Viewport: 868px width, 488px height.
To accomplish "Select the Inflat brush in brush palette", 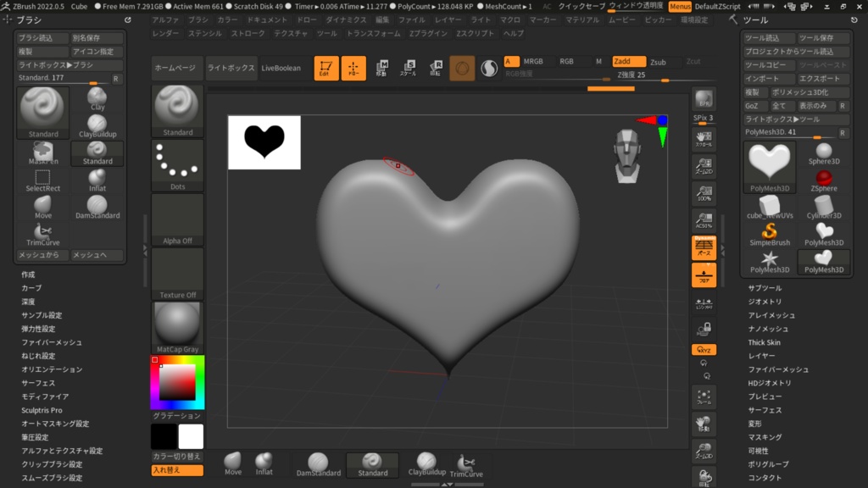I will 97,180.
